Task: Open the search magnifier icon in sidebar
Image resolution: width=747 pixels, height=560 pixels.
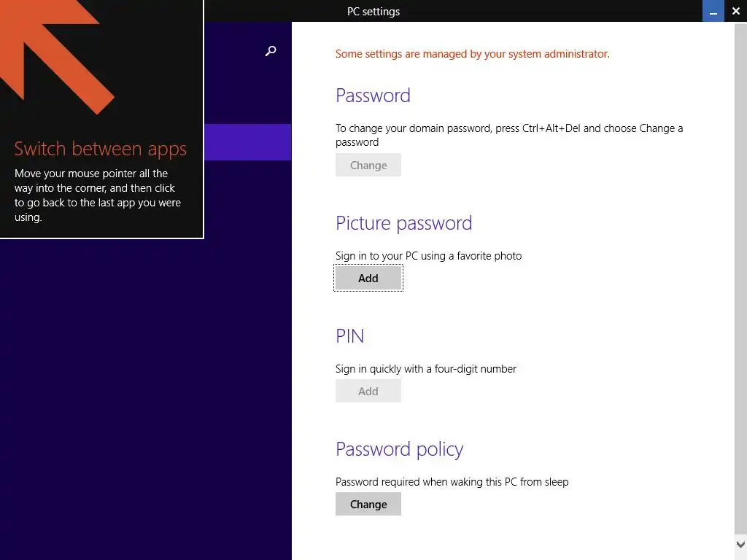Action: [x=271, y=51]
